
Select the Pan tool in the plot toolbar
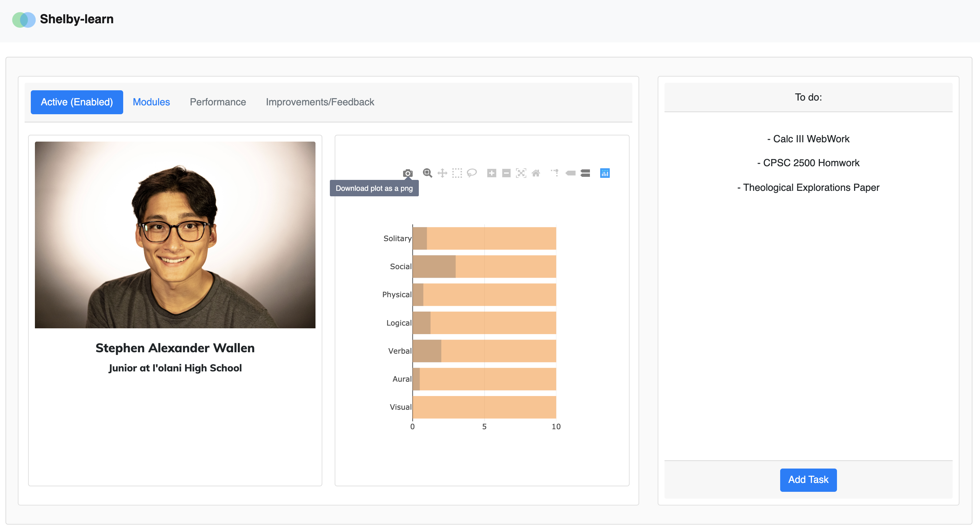click(442, 173)
